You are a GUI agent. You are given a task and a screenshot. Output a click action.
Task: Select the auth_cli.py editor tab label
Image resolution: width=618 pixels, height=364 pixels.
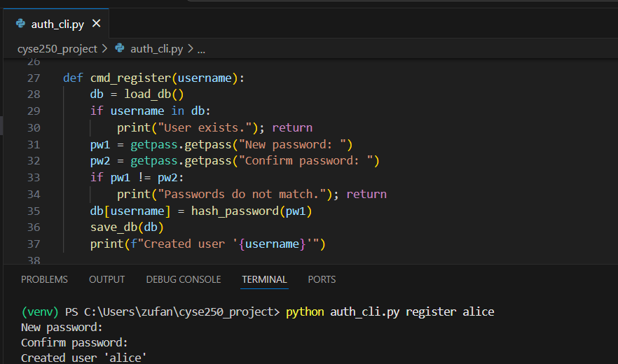click(57, 24)
